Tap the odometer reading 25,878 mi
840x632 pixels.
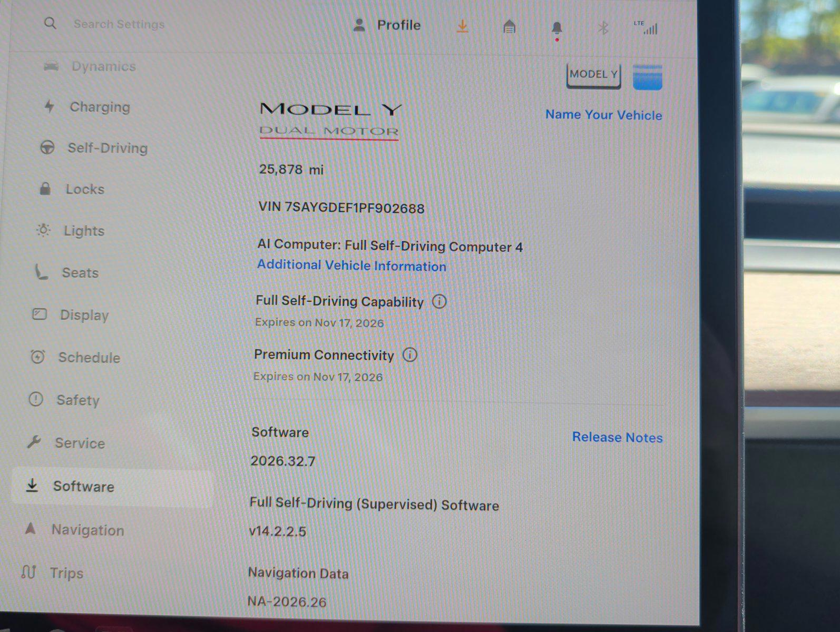coord(291,169)
